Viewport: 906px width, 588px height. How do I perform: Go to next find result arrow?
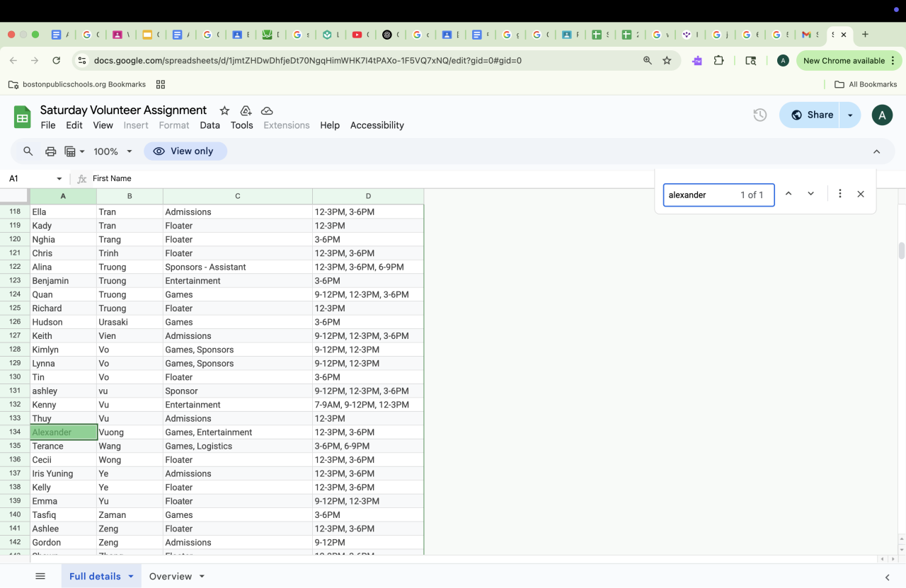[x=810, y=194]
